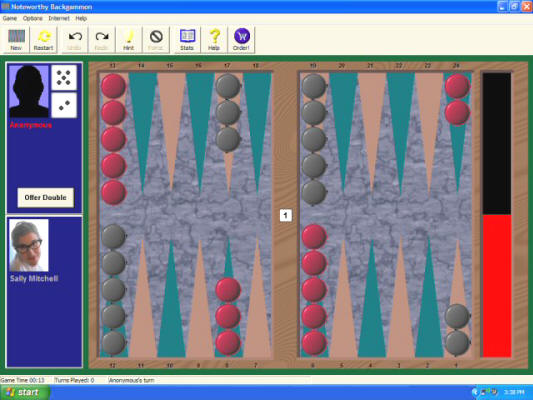The width and height of the screenshot is (533, 400).
Task: Click the Anonymous's turn status text
Action: [132, 380]
